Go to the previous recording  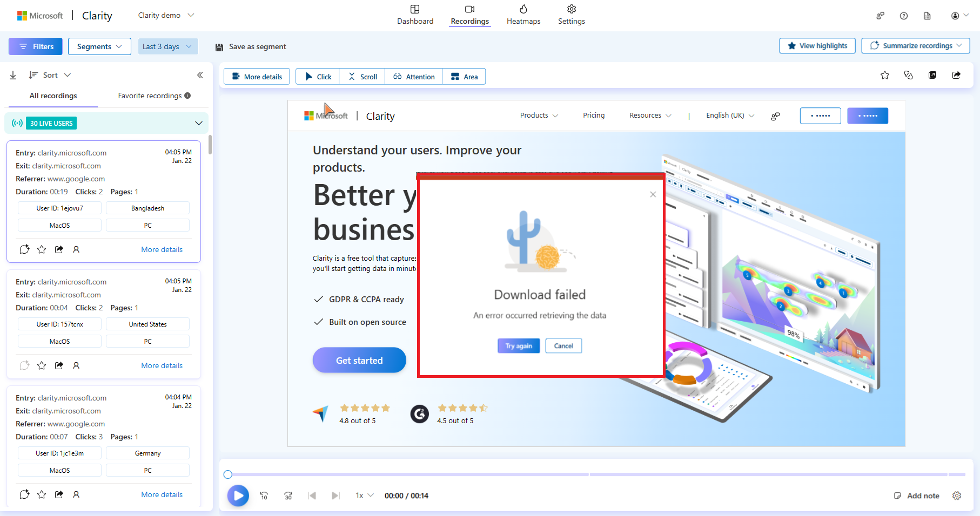(x=312, y=495)
